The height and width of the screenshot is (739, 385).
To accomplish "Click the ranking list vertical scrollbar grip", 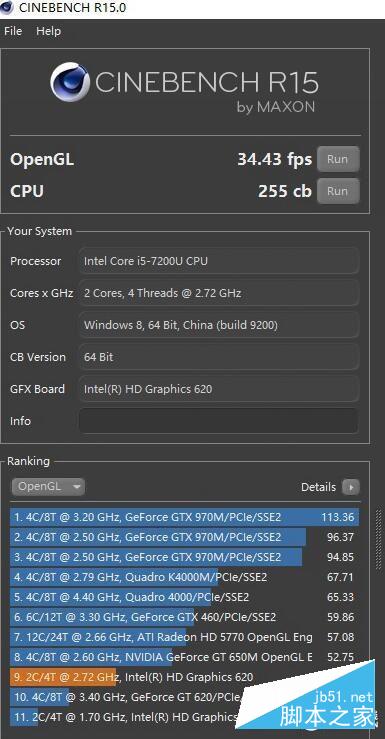I will (x=378, y=540).
